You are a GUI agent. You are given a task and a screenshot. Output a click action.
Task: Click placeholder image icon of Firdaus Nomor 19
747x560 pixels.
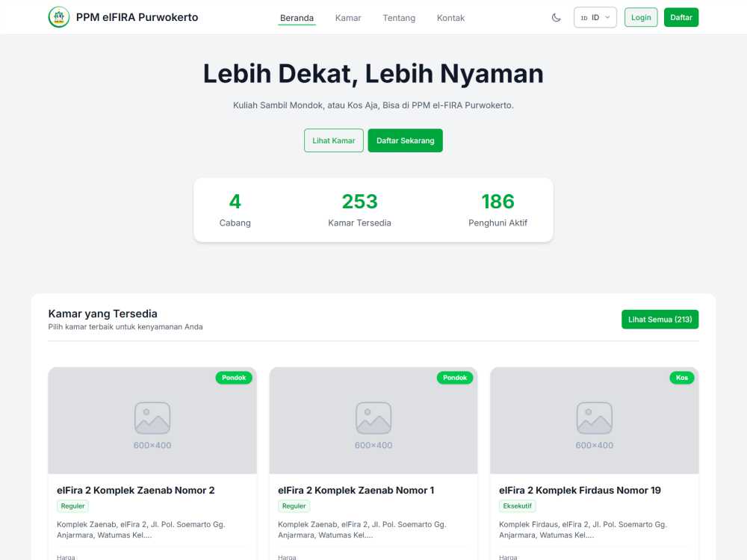(x=595, y=418)
